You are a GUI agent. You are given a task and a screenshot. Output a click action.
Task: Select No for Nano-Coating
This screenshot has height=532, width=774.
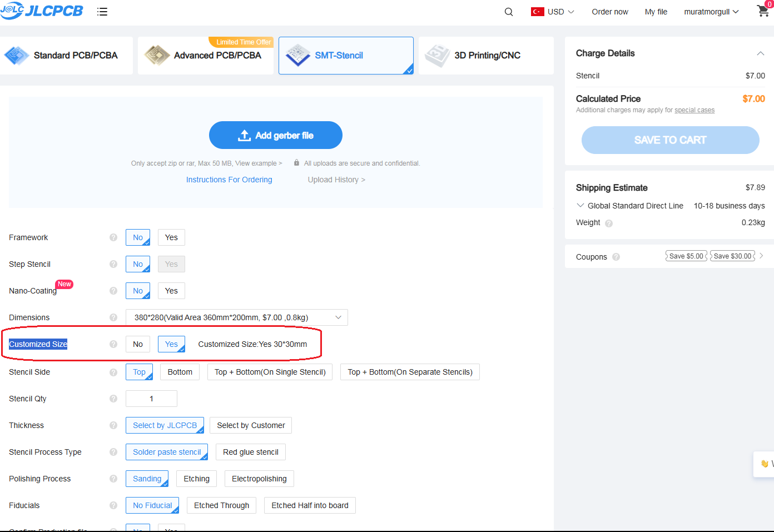click(x=138, y=291)
